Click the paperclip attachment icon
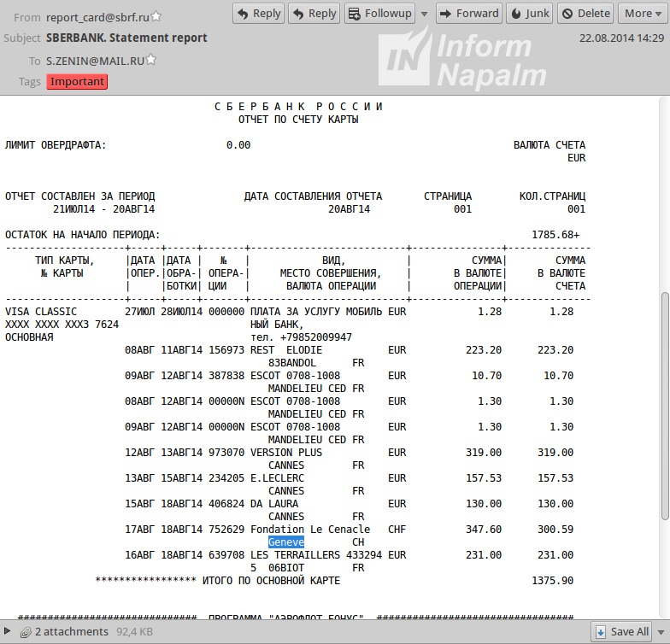 tap(26, 632)
